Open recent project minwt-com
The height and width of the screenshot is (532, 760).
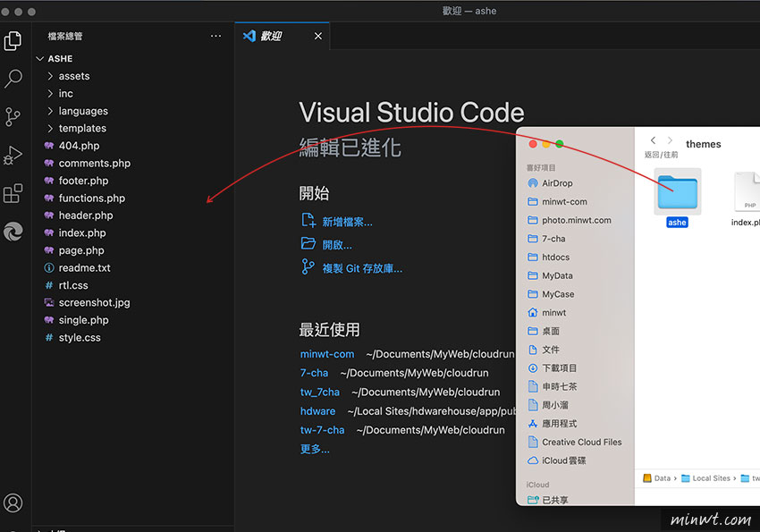[x=327, y=354]
